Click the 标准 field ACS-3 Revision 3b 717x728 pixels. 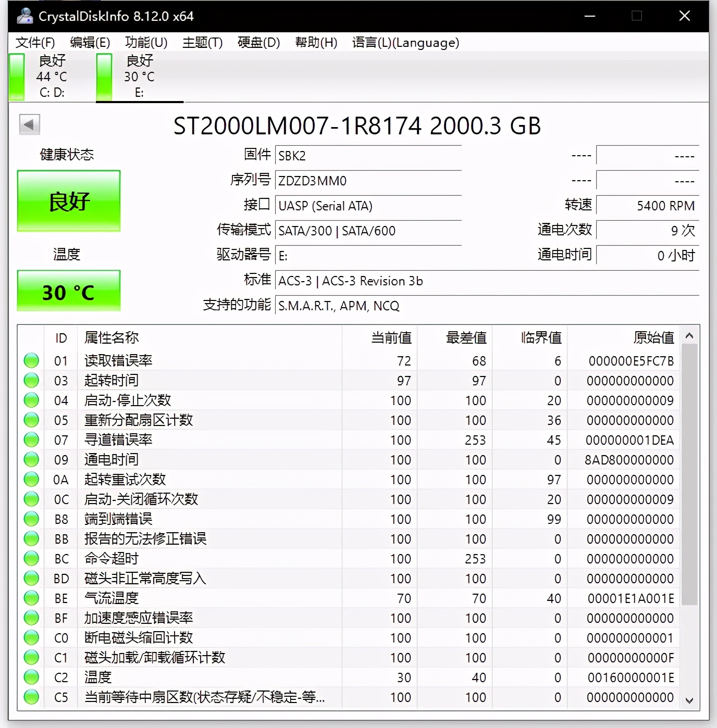487,281
